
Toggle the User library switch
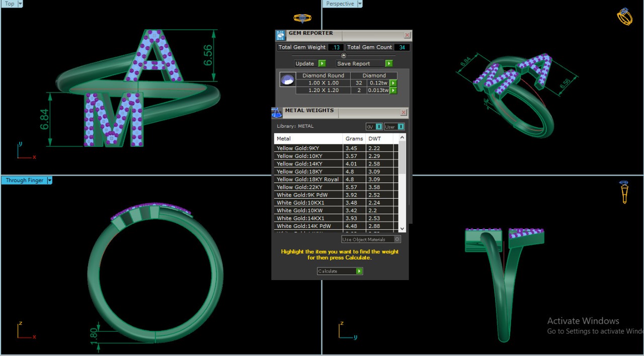tap(400, 127)
